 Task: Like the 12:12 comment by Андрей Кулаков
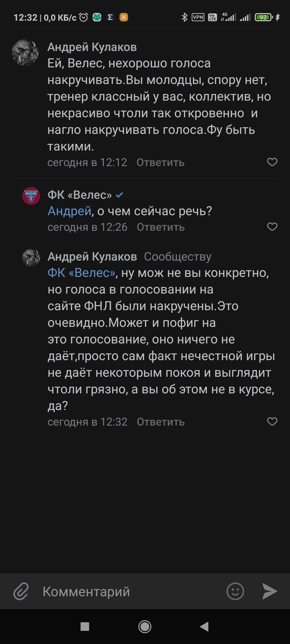pyautogui.click(x=272, y=162)
